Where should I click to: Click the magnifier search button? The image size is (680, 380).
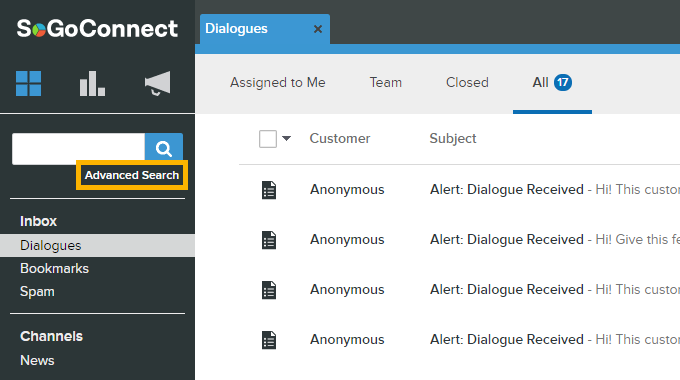pos(164,148)
